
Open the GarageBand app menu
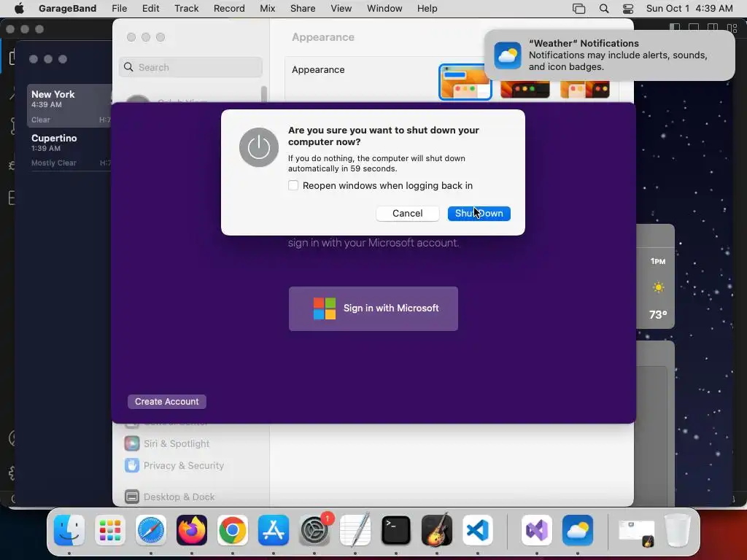(67, 8)
